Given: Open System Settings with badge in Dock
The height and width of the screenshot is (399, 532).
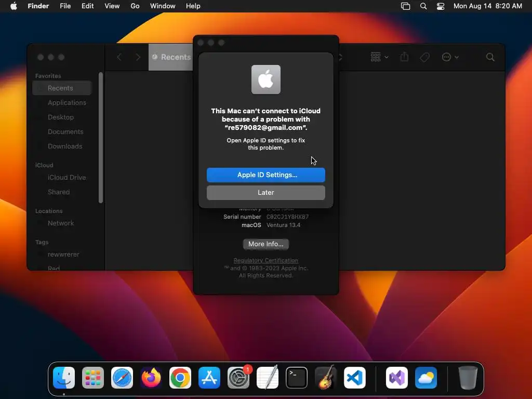Looking at the screenshot, I should (238, 378).
